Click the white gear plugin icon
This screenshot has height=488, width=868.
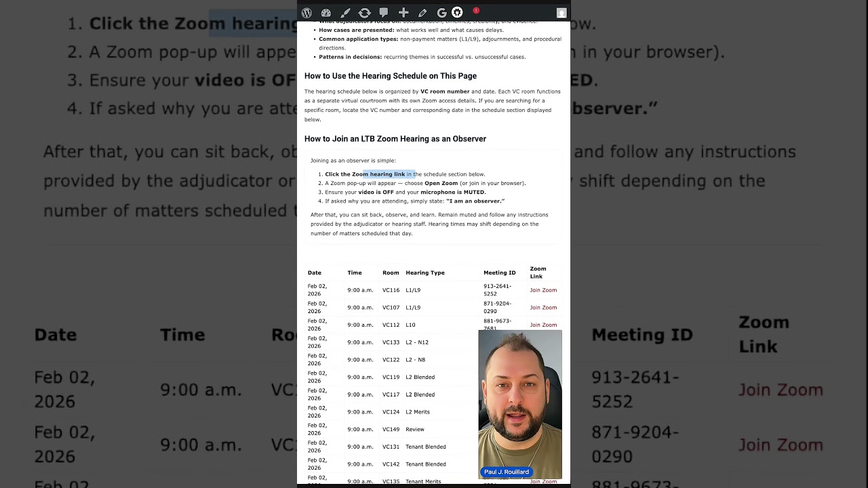click(x=457, y=12)
